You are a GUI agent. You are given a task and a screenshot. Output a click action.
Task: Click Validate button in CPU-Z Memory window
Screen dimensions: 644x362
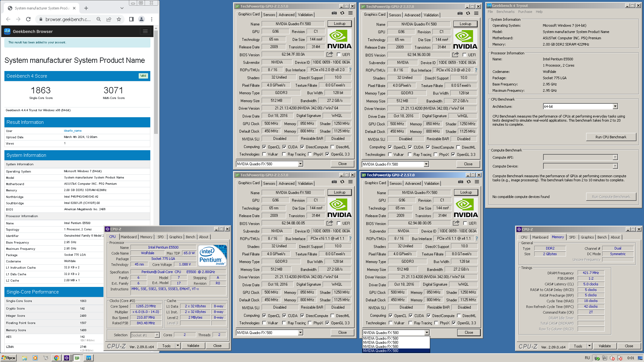(605, 346)
